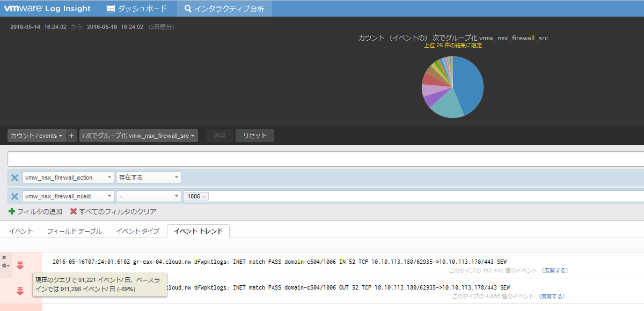
Task: Switch to the イベント tab
Action: pyautogui.click(x=21, y=231)
